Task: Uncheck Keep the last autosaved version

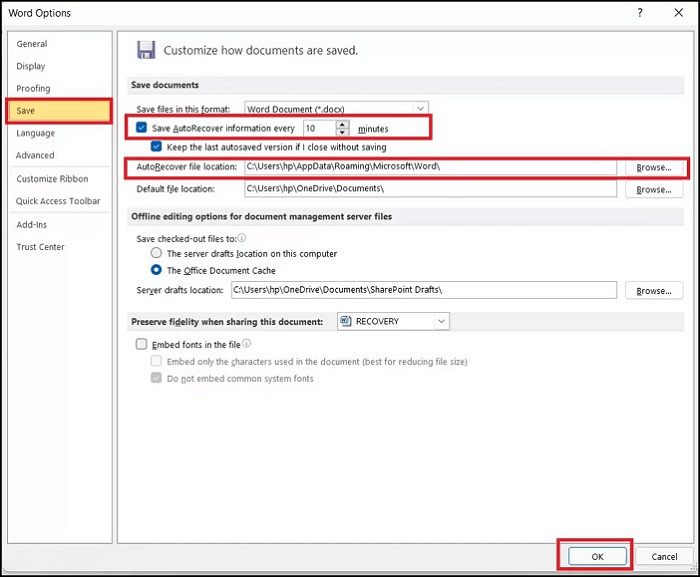Action: tap(156, 146)
